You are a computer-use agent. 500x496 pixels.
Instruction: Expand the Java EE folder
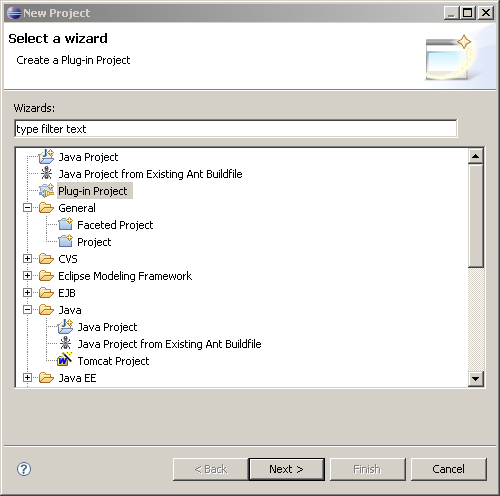[28, 378]
